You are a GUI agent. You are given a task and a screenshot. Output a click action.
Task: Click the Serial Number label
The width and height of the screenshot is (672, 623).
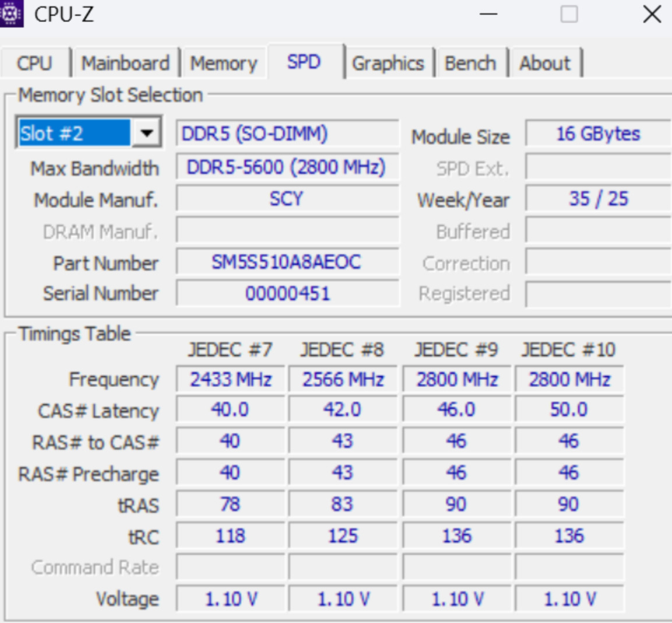[101, 294]
